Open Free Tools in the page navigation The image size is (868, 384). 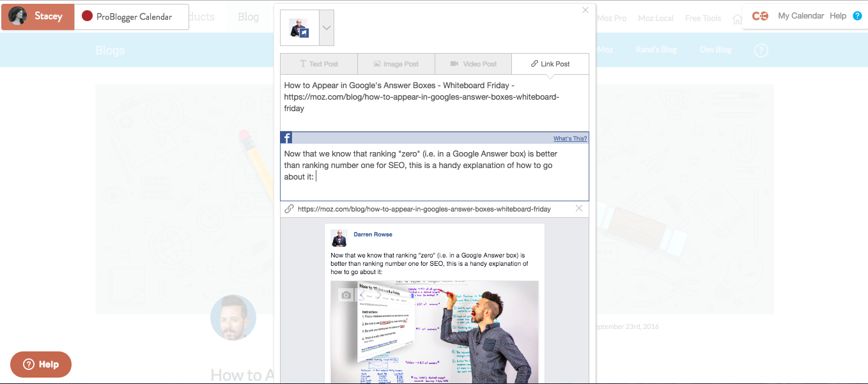(703, 19)
